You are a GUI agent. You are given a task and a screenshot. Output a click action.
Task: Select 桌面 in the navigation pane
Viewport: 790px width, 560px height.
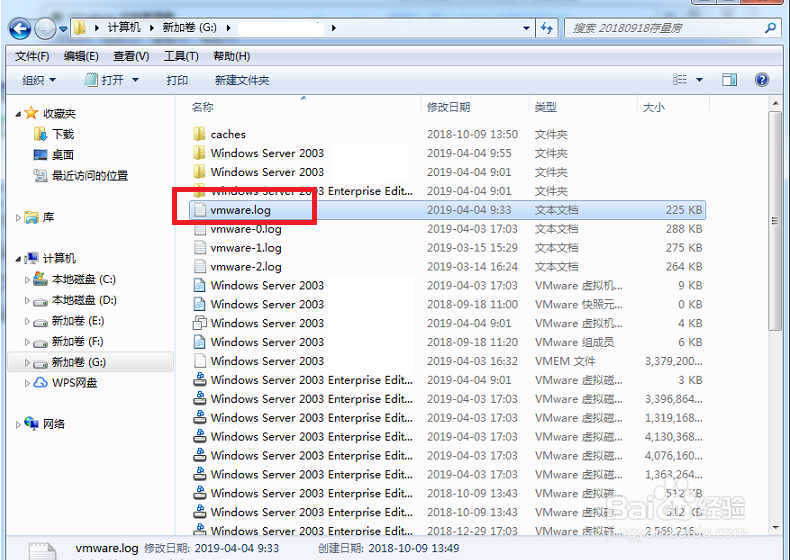click(54, 155)
